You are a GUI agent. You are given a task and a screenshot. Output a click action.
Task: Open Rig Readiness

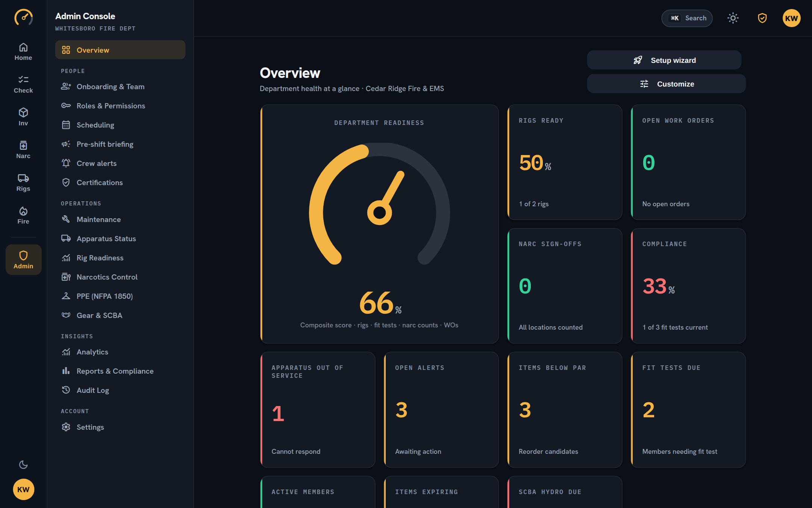coord(120,258)
